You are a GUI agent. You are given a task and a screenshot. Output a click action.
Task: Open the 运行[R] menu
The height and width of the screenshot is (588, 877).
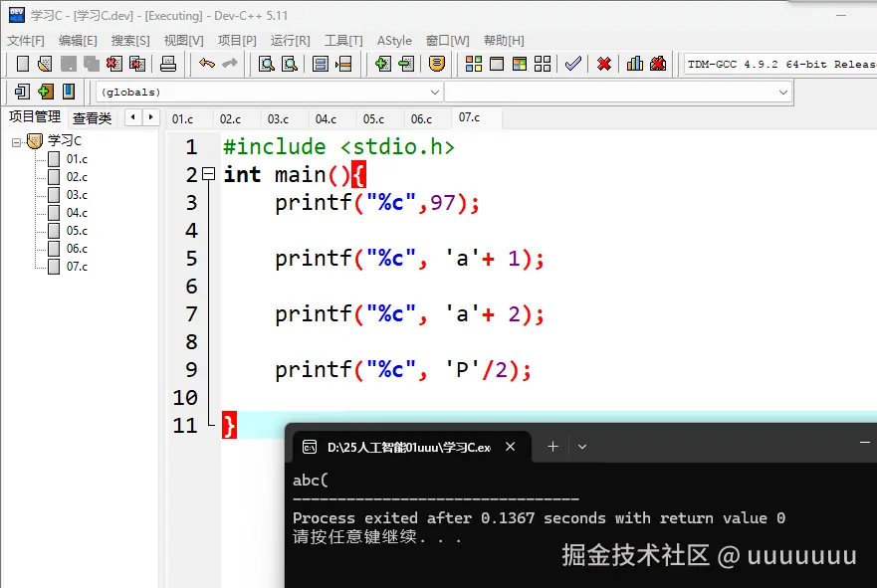(x=291, y=40)
